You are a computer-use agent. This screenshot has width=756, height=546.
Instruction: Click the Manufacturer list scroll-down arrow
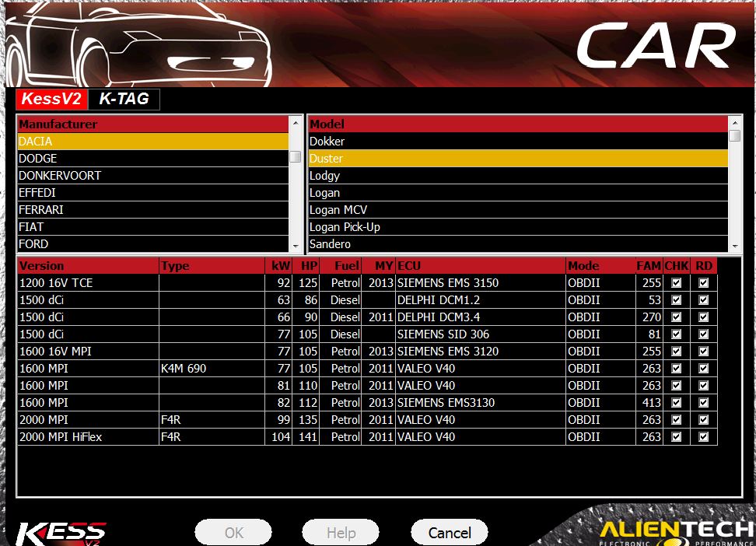[296, 246]
